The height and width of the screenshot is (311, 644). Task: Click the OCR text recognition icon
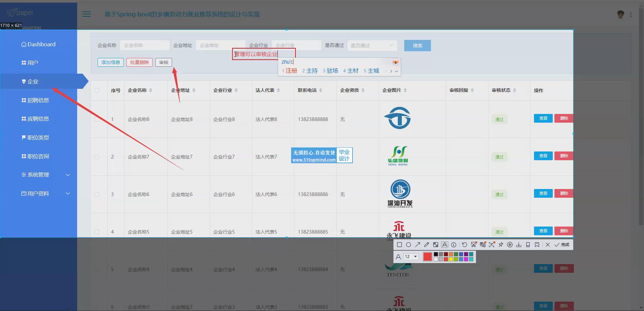[492, 245]
